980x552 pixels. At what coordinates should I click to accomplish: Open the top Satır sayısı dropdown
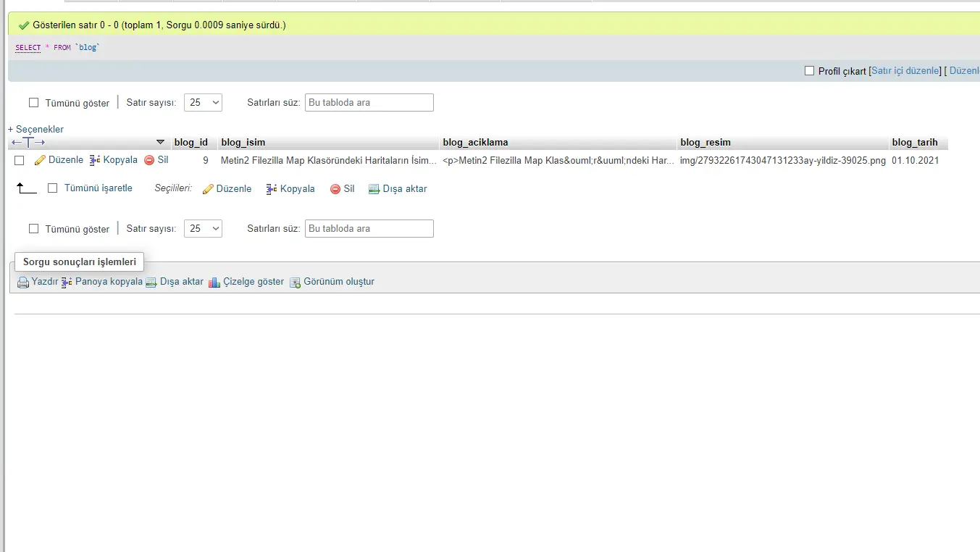(x=203, y=102)
